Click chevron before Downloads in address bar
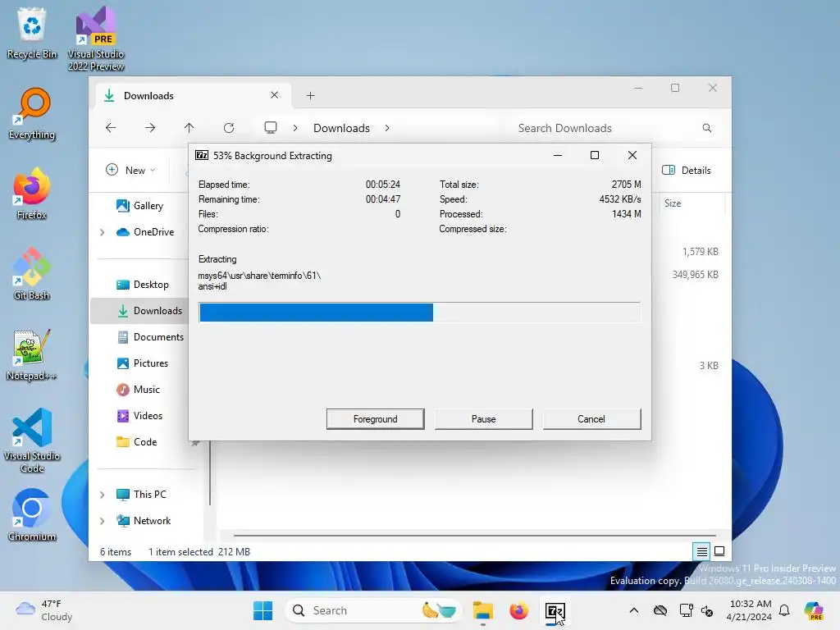The image size is (840, 630). (295, 128)
